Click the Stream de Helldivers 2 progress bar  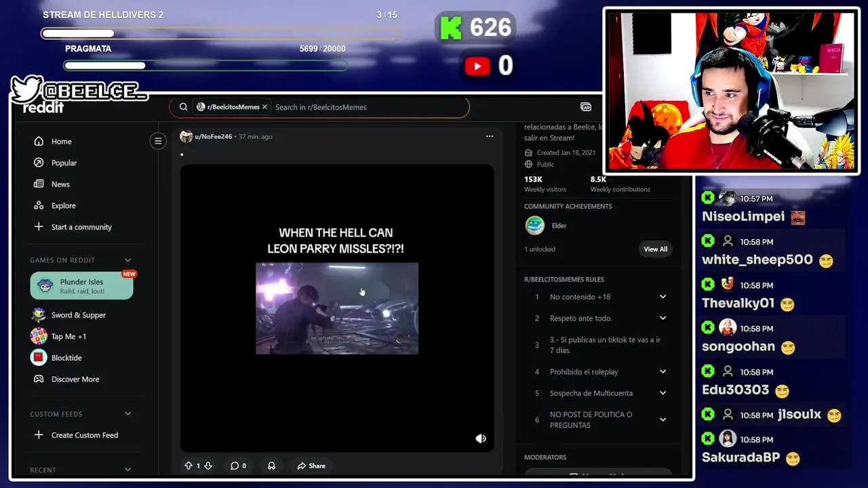[x=220, y=33]
